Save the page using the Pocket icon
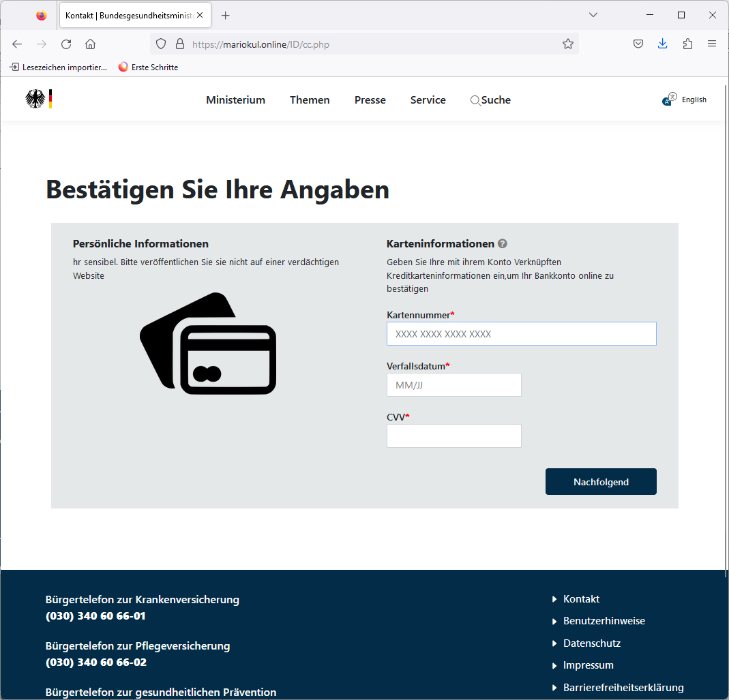 [638, 44]
